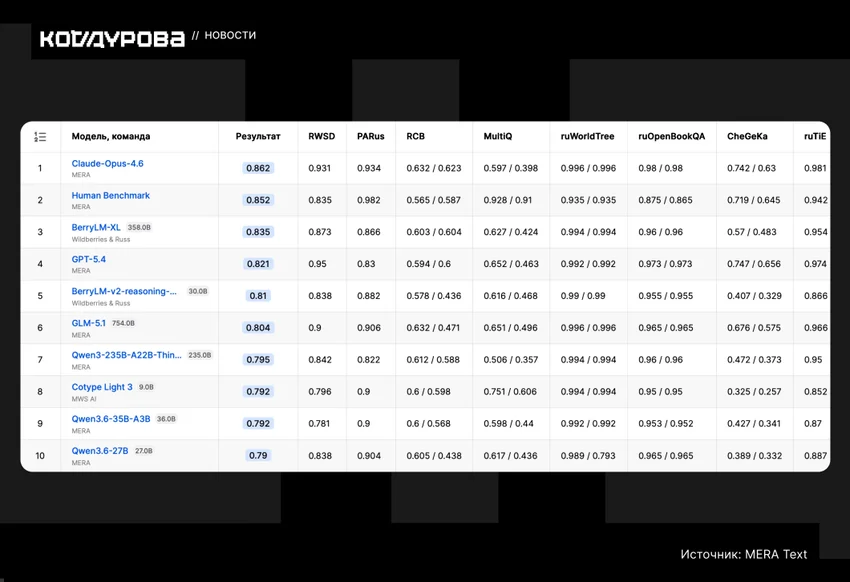850x582 pixels.
Task: Click the 27.0B size tag for Qwen3.6-27B
Action: click(x=144, y=451)
